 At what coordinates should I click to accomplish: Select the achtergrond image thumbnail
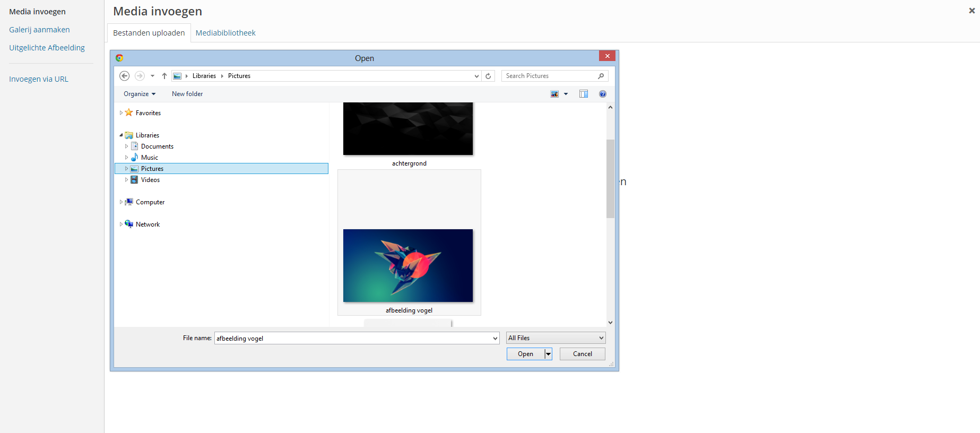click(407, 129)
